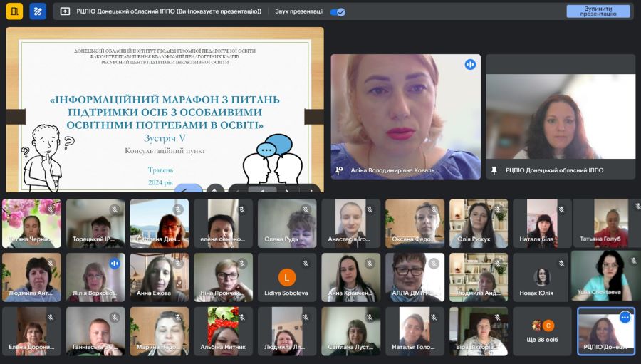Click round profile photo in Новак Юлія tile
The image size is (641, 364).
pos(542,277)
